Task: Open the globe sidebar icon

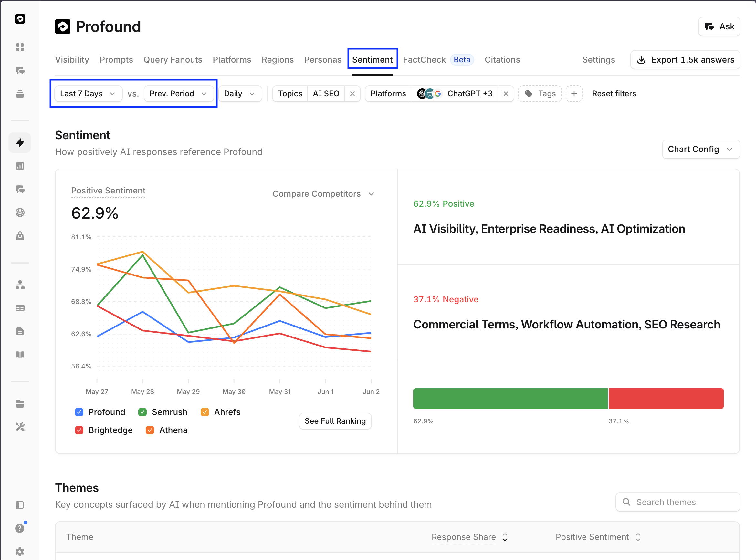Action: [x=20, y=213]
